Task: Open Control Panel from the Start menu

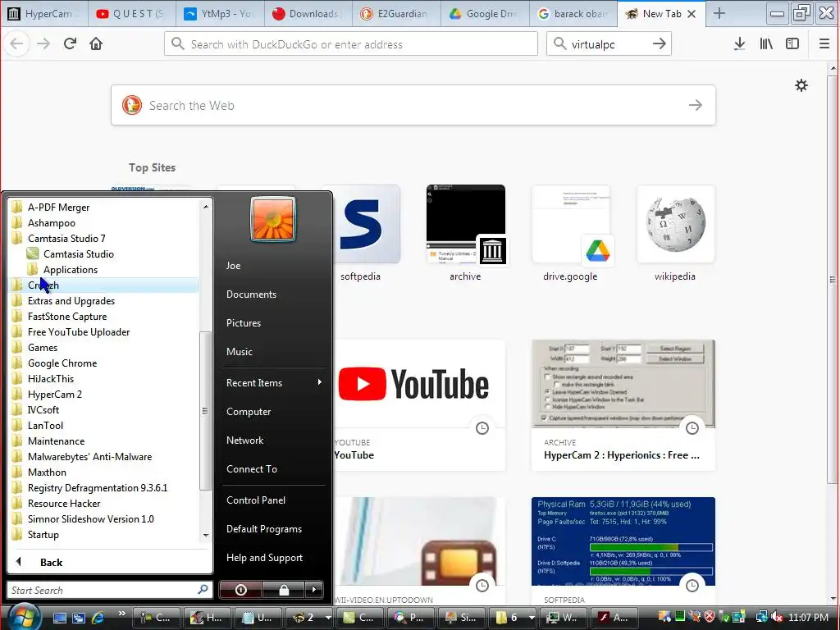Action: (256, 500)
